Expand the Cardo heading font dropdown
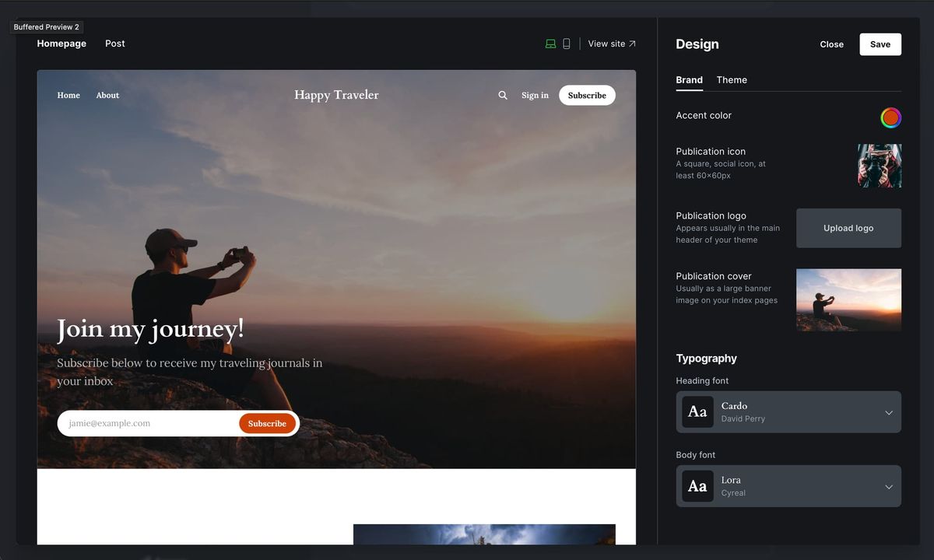 coord(888,411)
